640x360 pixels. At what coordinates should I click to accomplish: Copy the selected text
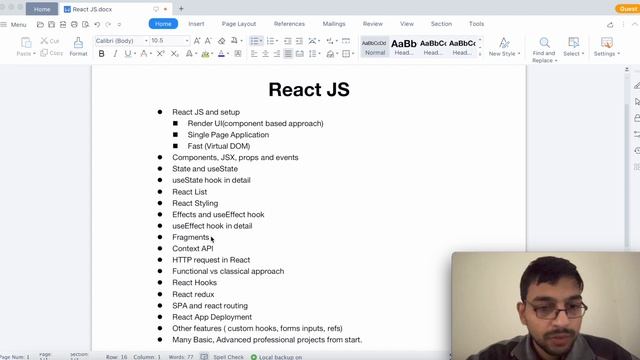tap(51, 53)
